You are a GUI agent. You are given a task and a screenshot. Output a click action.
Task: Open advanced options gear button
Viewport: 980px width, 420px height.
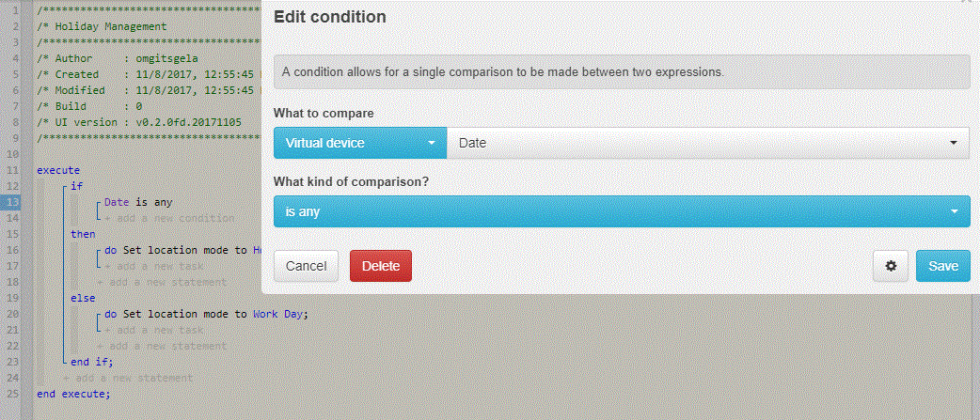[891, 266]
